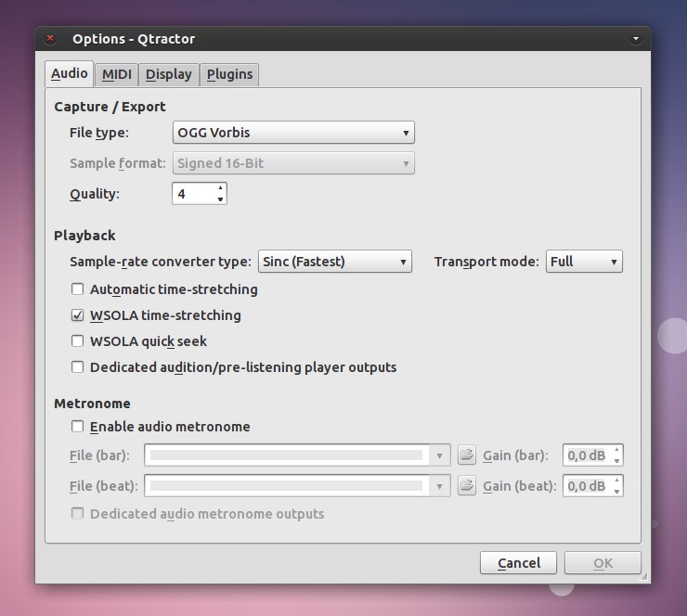Open the MIDI tab
This screenshot has height=616, width=687.
pos(117,74)
